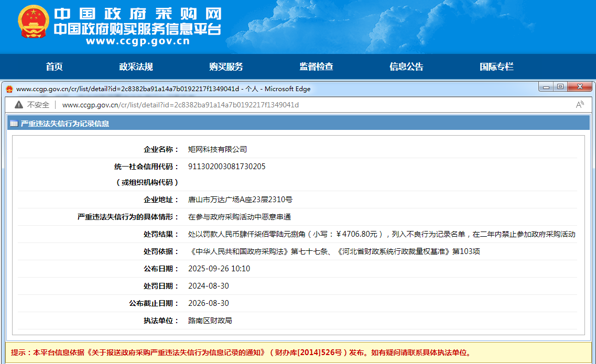
Task: Click the 企业名称 field label
Action: click(x=161, y=149)
